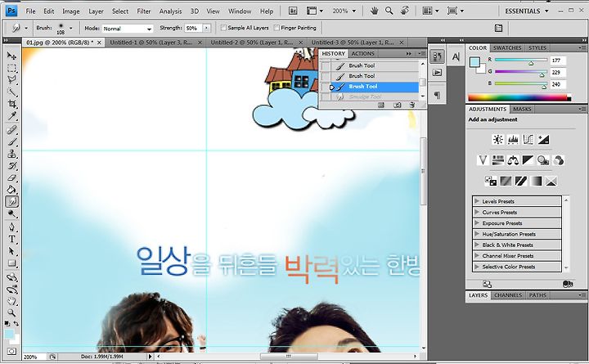This screenshot has width=589, height=364.
Task: Select the Horizontal Type tool
Action: click(11, 240)
